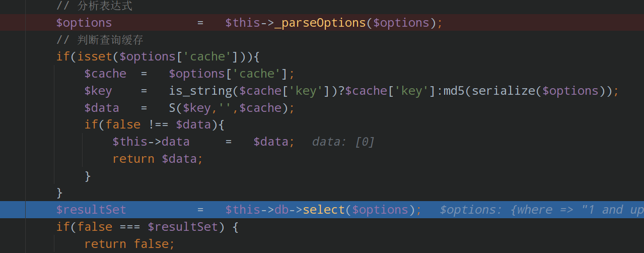Click the S function call
644x253 pixels.
pyautogui.click(x=172, y=108)
